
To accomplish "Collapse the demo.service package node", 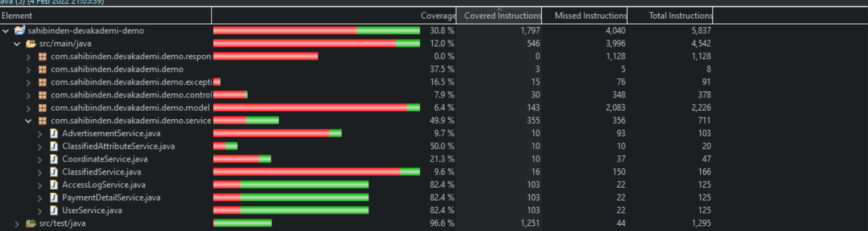I will (28, 121).
